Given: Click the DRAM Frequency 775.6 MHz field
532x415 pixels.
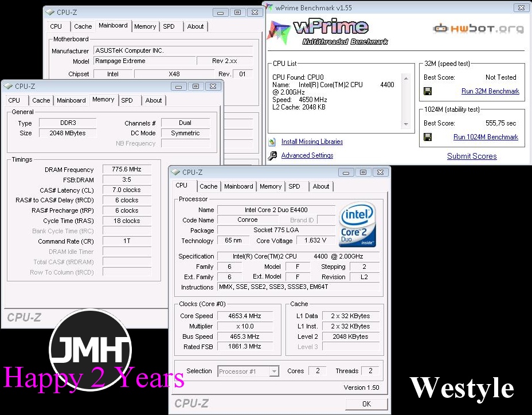Looking at the screenshot, I should [127, 169].
